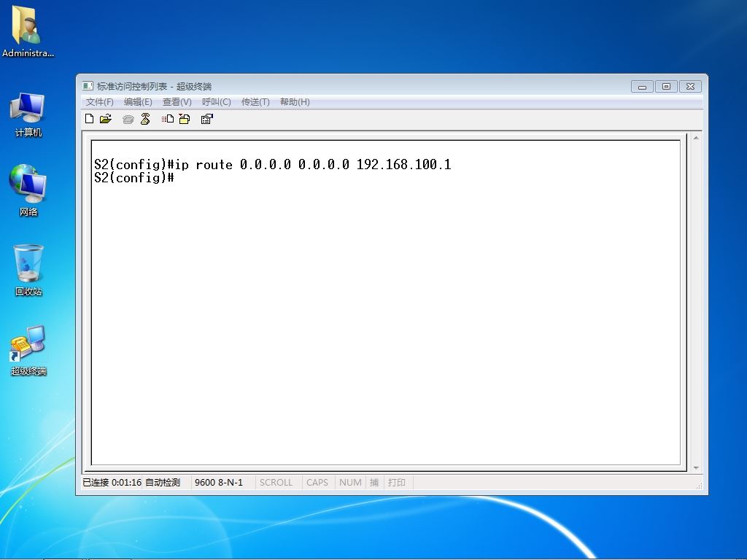The image size is (747, 560).
Task: Open the 帮助(H) menu
Action: [295, 102]
